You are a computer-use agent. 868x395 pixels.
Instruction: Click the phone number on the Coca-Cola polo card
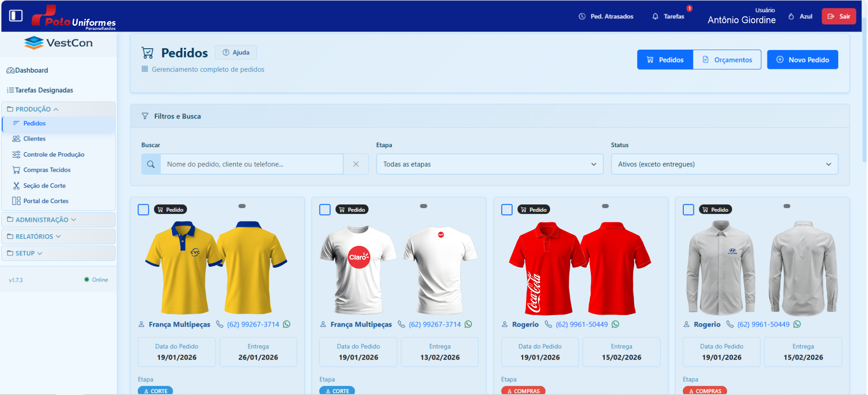tap(582, 324)
